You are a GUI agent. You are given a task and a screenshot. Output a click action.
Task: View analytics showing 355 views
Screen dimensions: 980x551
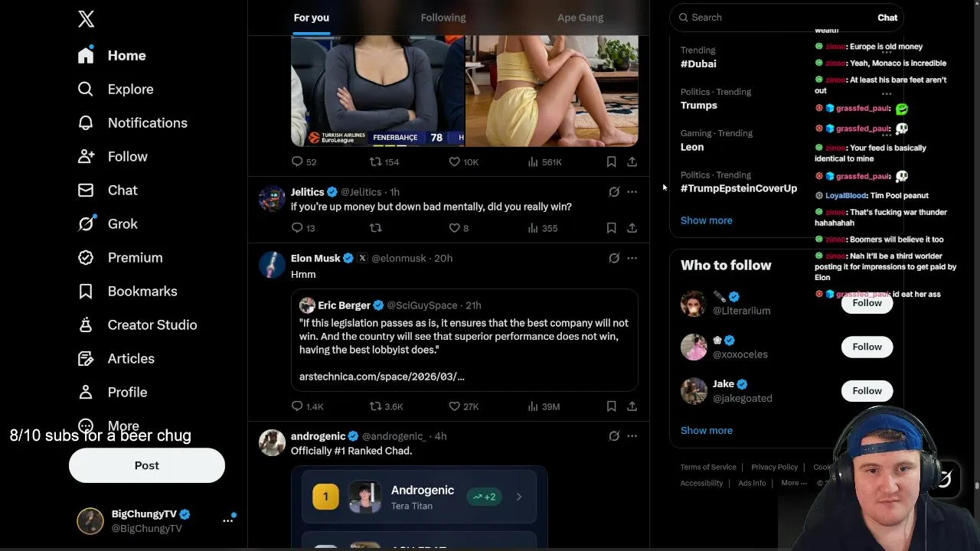[x=543, y=228]
